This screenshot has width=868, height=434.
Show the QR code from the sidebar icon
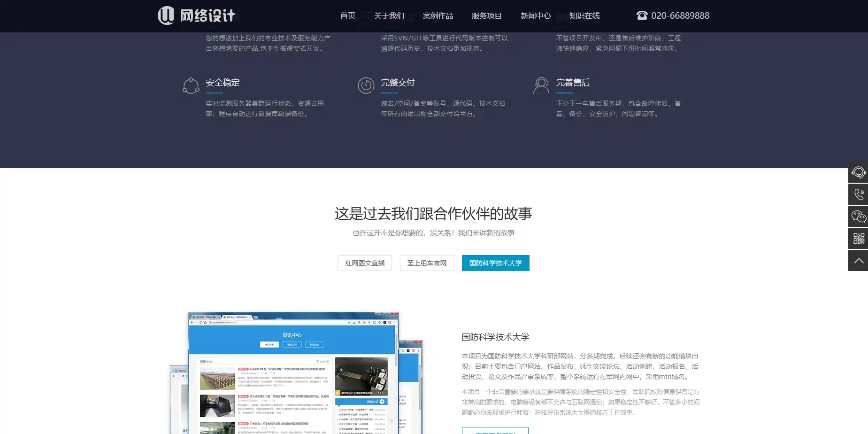tap(858, 238)
